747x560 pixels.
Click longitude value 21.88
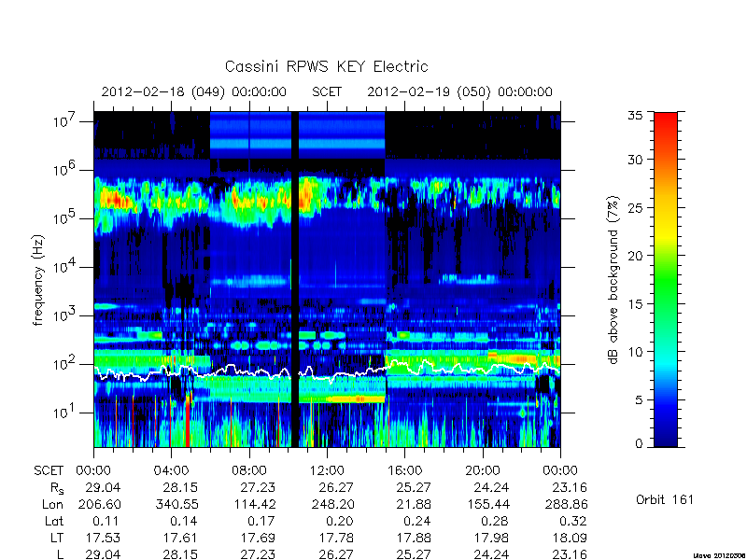click(x=414, y=504)
